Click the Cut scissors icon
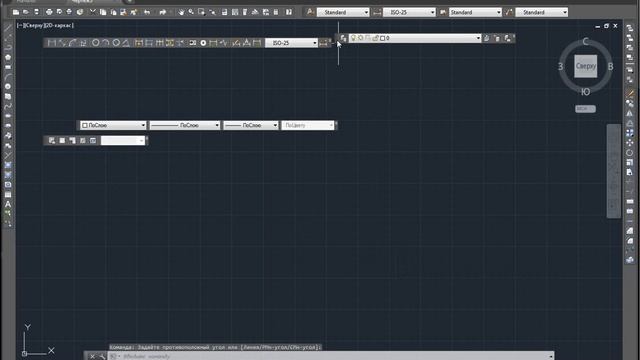 pos(93,12)
